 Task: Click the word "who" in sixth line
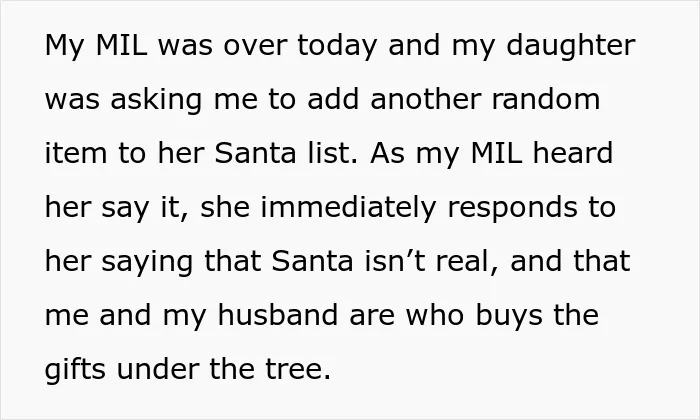(x=435, y=316)
